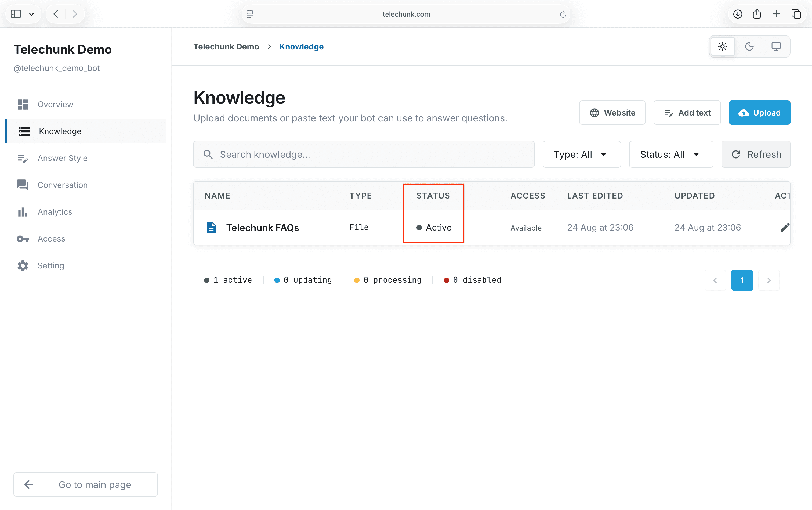Click the Last Edited date 24 Aug at 23:06

click(600, 227)
